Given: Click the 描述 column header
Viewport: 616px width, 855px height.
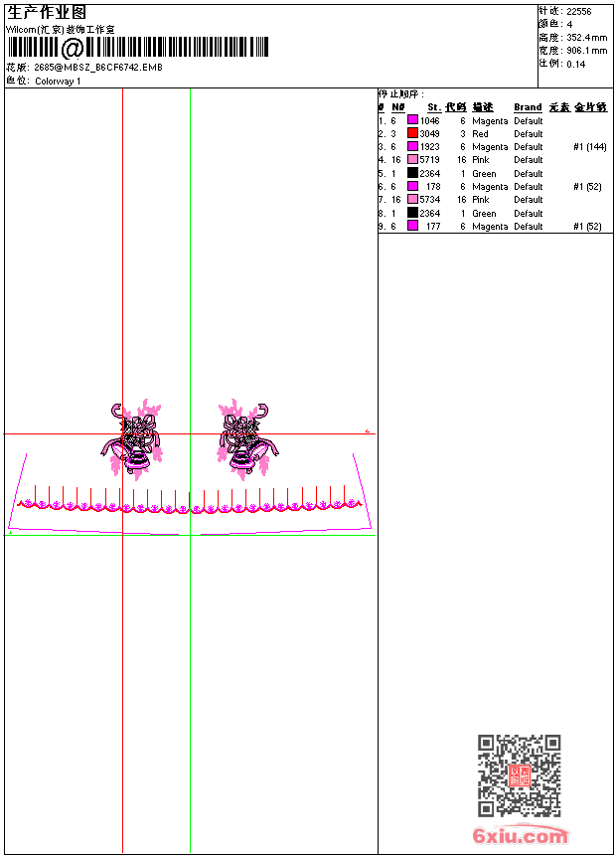Looking at the screenshot, I should 483,107.
